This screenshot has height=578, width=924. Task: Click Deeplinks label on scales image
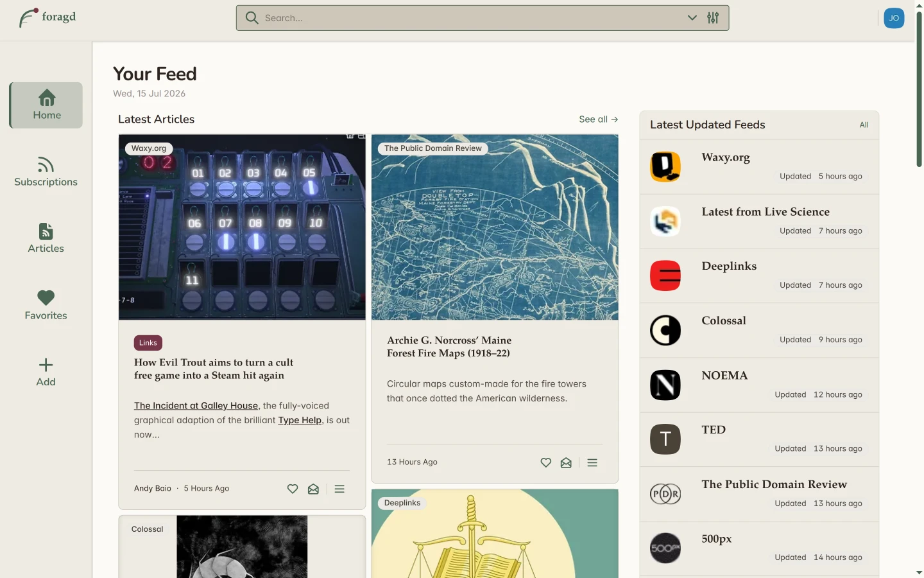tap(402, 503)
